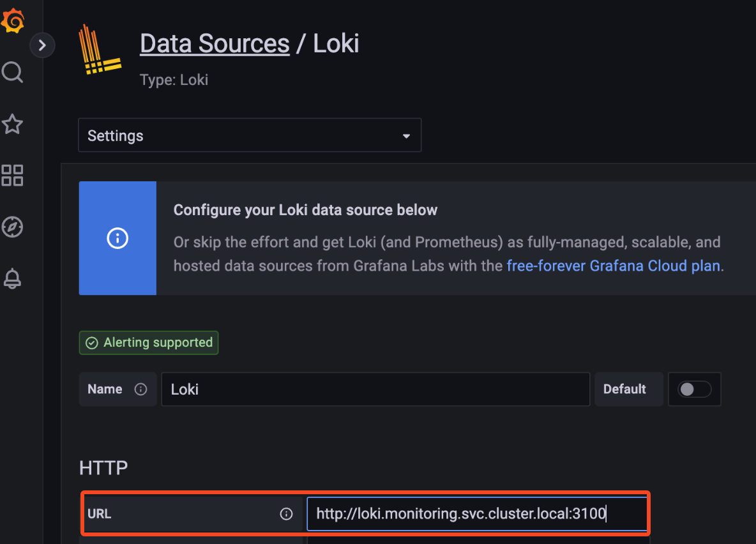
Task: Open Alerting via the bell icon
Action: tap(13, 279)
